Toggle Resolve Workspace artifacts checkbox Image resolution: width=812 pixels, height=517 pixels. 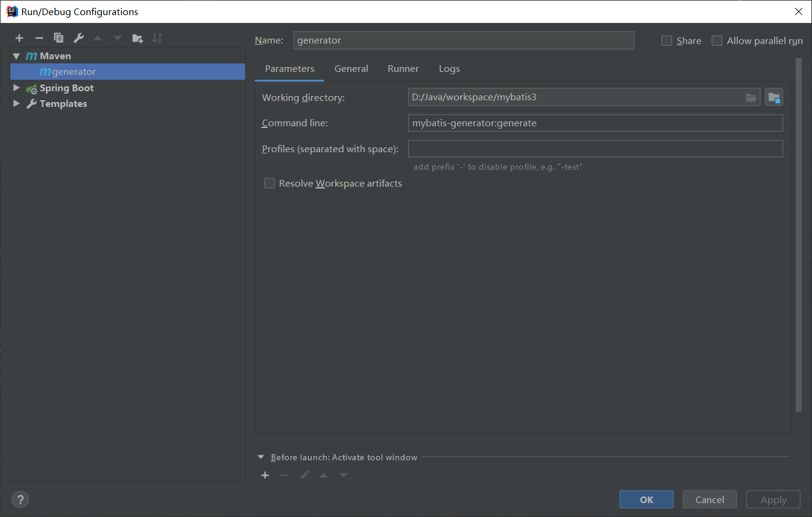(x=269, y=183)
